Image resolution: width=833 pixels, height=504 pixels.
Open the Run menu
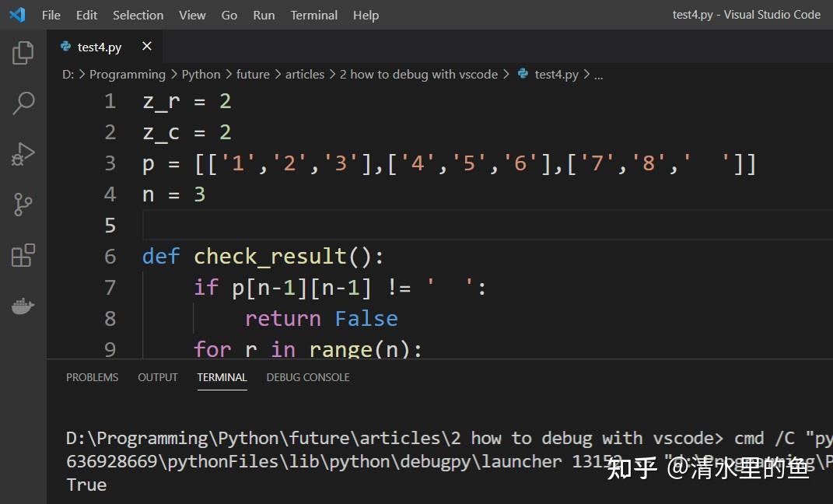coord(264,15)
